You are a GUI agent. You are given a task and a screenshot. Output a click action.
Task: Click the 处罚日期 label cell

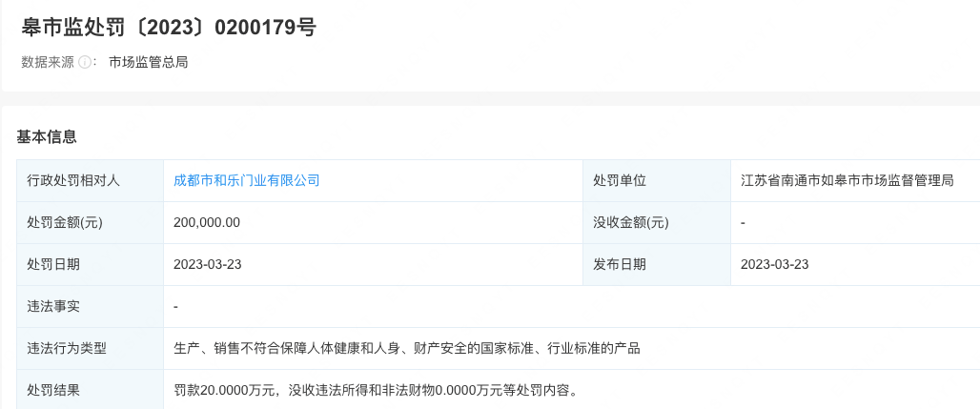[53, 264]
